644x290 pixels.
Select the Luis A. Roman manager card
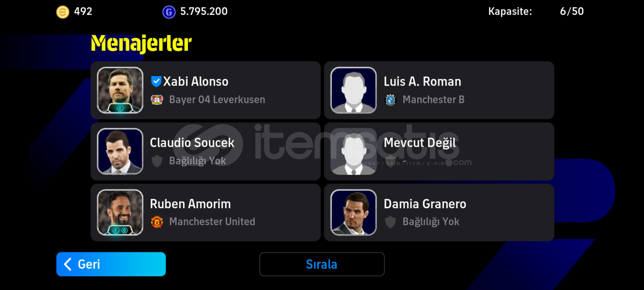click(x=439, y=90)
